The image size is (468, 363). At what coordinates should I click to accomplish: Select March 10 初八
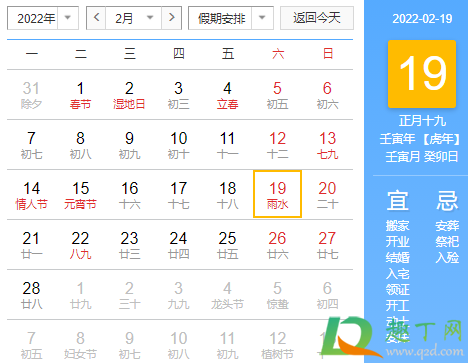point(178,345)
